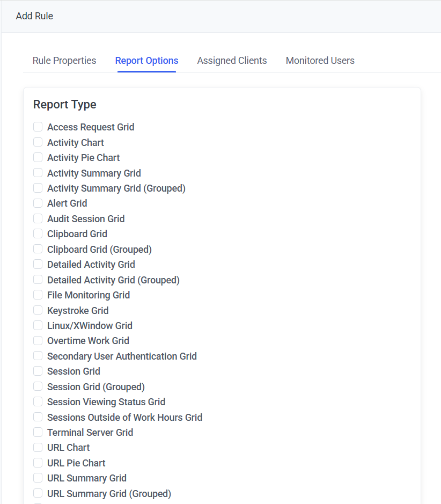The image size is (441, 504).
Task: Tick the File Monitoring Grid checkbox
Action: tap(38, 295)
